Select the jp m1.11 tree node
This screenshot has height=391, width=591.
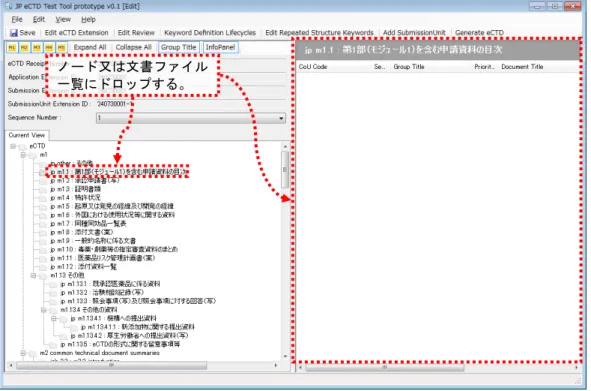coord(103,258)
